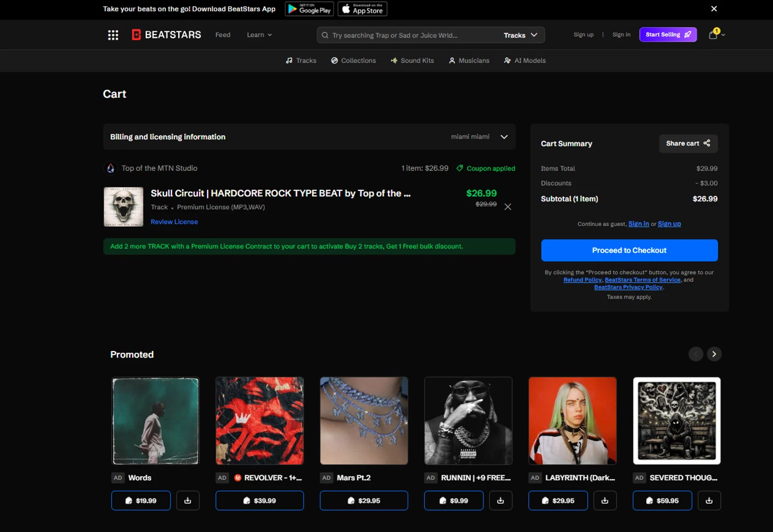Viewport: 773px width, 532px height.
Task: Click the Start Selling button
Action: click(668, 35)
